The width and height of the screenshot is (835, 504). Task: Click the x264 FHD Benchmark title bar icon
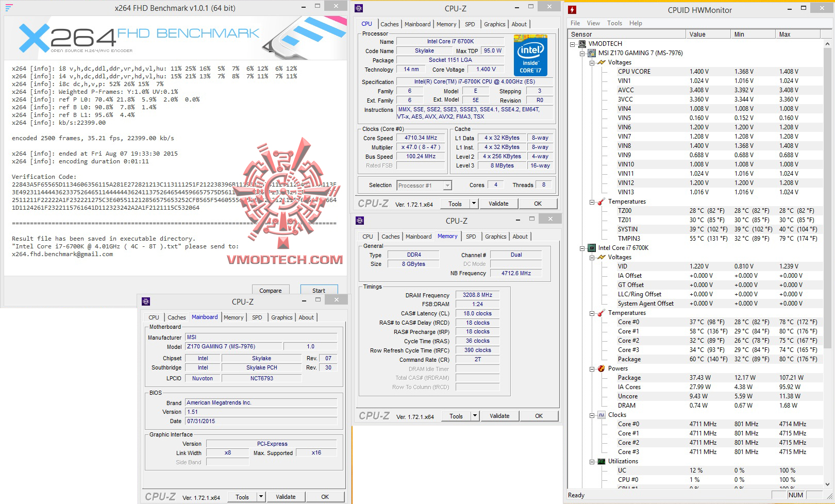9,8
